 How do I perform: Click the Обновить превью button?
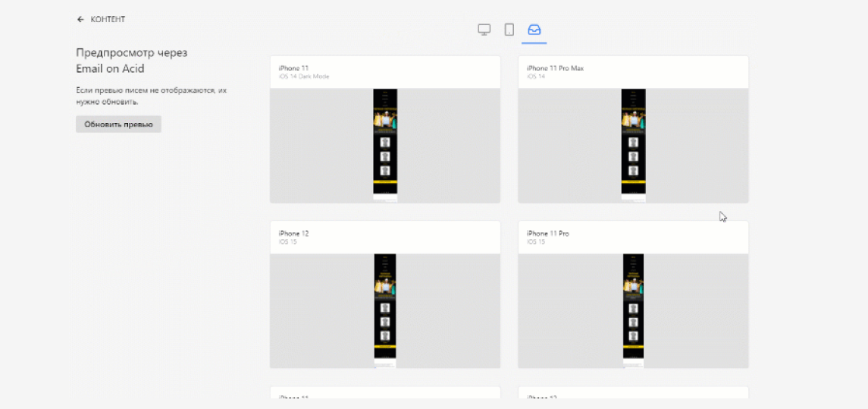pyautogui.click(x=118, y=124)
